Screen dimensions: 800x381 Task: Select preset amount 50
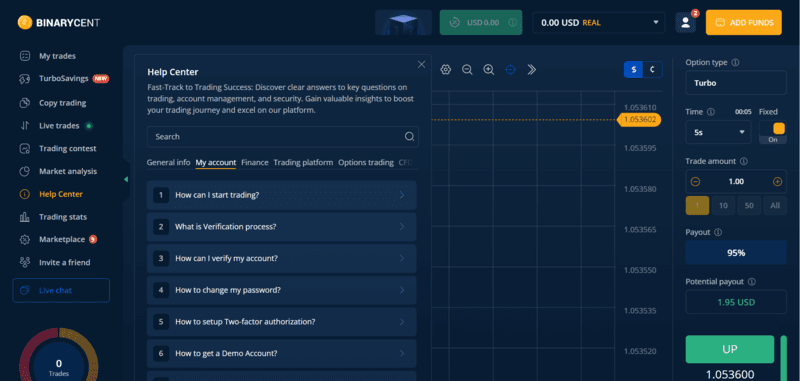click(749, 206)
